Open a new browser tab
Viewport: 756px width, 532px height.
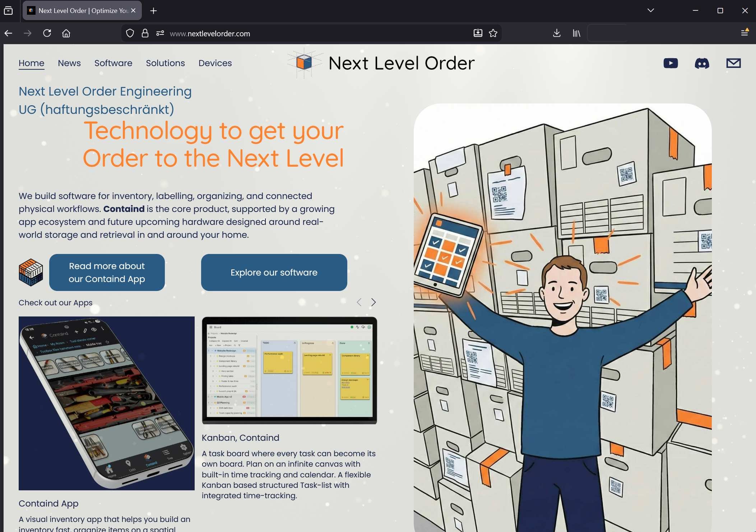(x=153, y=11)
